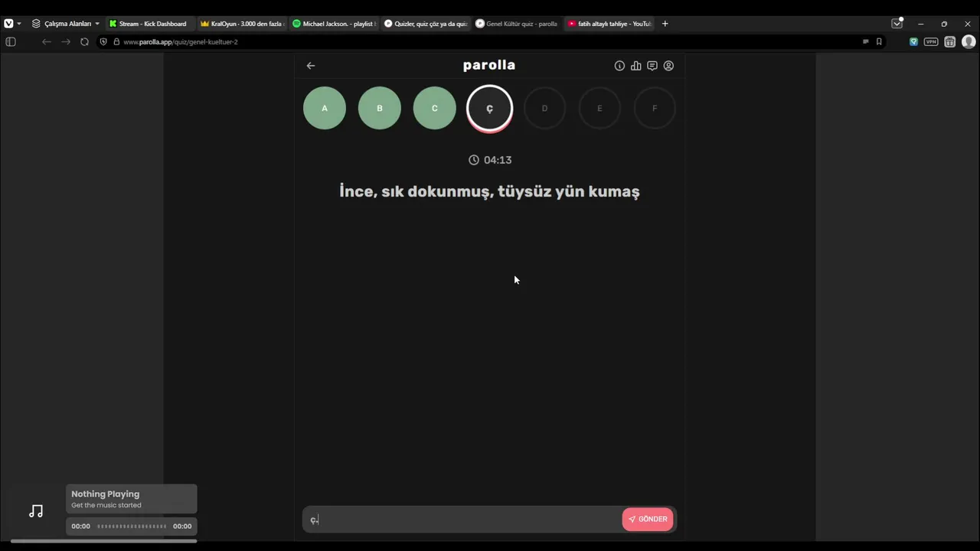980x551 pixels.
Task: Click the parolla logo title
Action: point(489,65)
